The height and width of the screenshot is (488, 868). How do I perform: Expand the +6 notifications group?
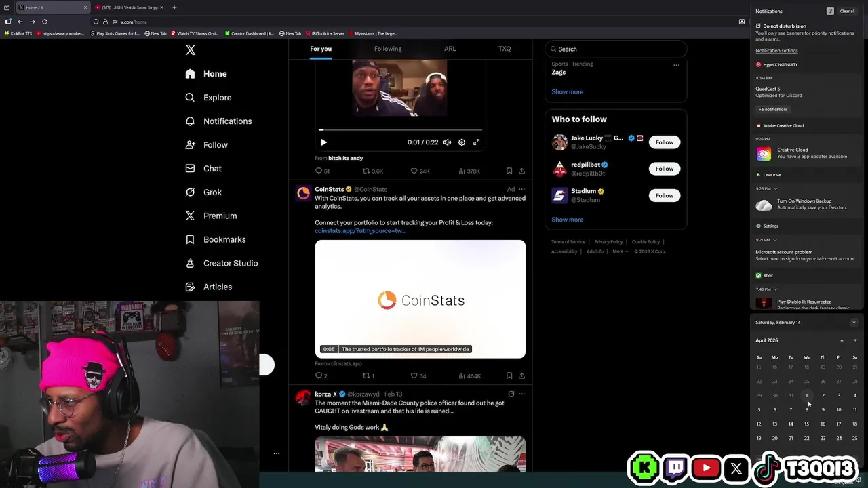point(773,109)
